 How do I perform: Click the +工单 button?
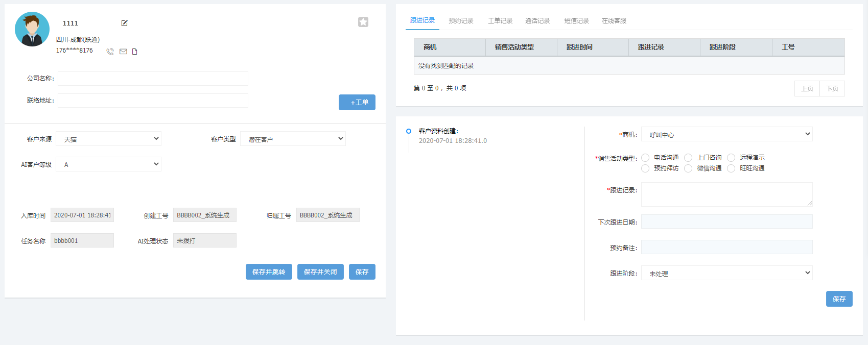pyautogui.click(x=357, y=103)
